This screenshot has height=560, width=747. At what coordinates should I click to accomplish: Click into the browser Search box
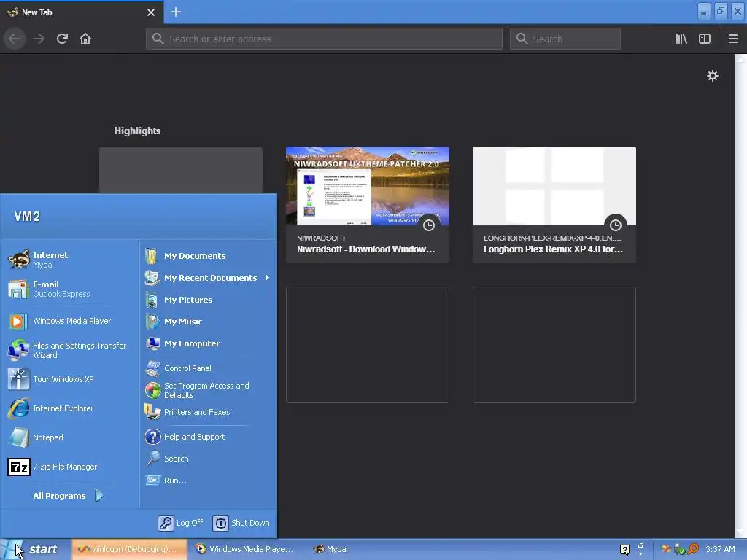[565, 39]
